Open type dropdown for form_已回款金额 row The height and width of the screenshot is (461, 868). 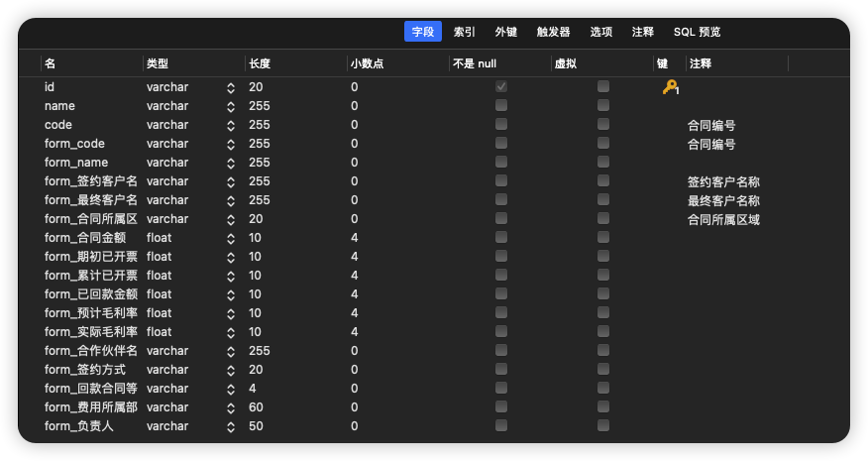(x=231, y=294)
